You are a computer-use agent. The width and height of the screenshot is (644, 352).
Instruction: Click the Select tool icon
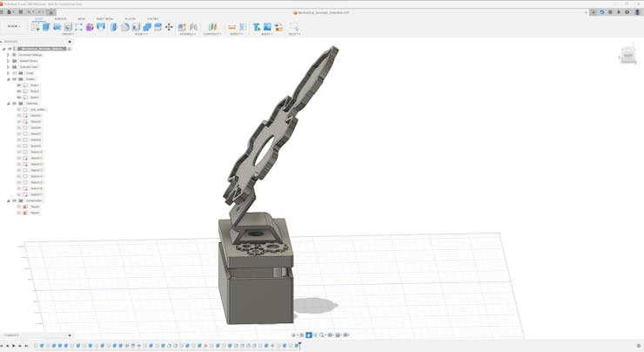[294, 27]
